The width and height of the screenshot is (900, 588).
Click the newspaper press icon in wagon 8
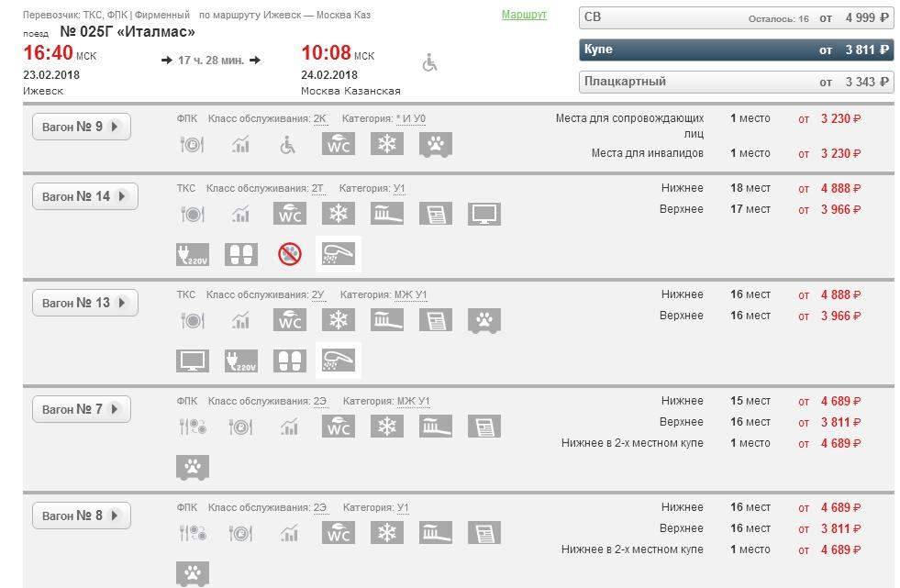pyautogui.click(x=484, y=533)
